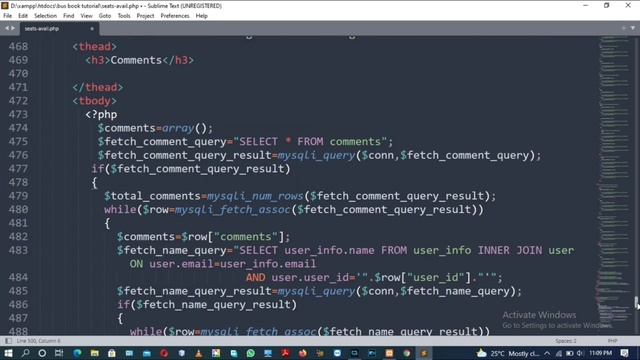Open the View menu
The height and width of the screenshot is (360, 640).
click(x=86, y=16)
